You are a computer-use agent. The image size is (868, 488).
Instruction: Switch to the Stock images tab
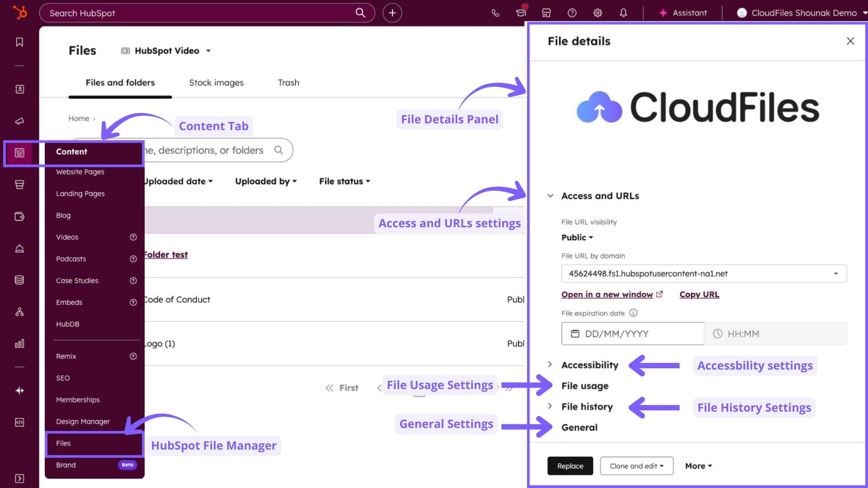(216, 82)
